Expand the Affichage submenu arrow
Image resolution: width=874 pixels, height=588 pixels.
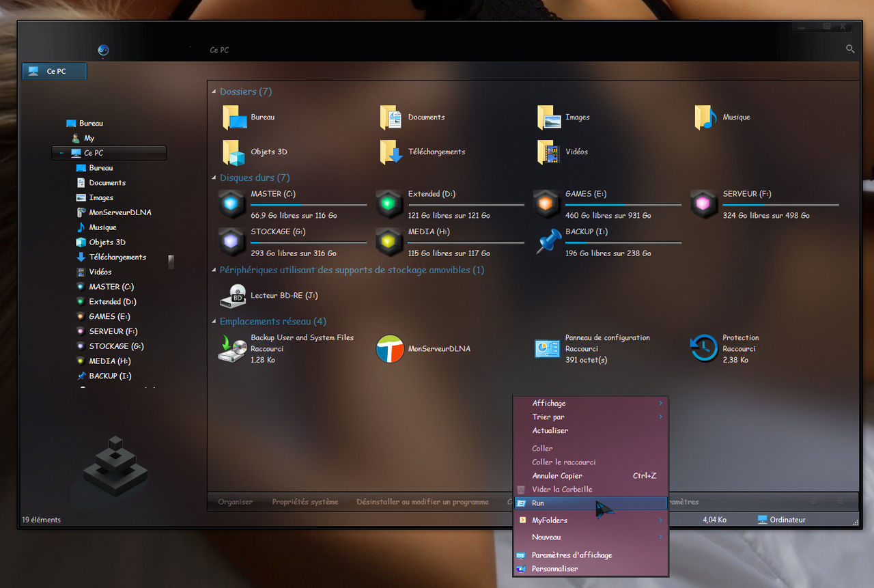tap(661, 404)
